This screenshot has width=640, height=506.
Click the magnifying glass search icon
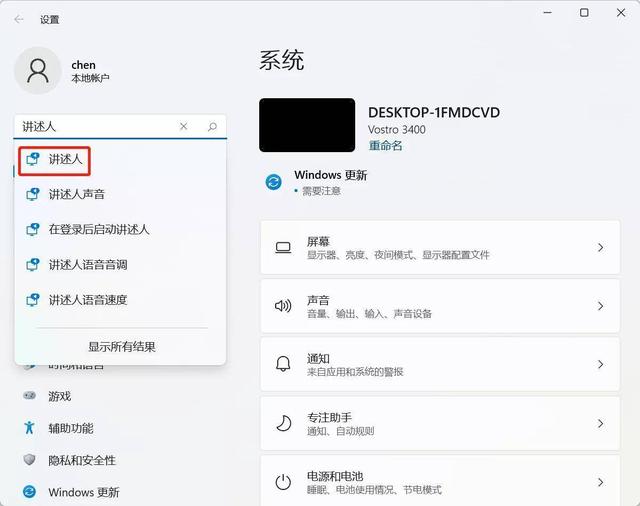tap(212, 127)
